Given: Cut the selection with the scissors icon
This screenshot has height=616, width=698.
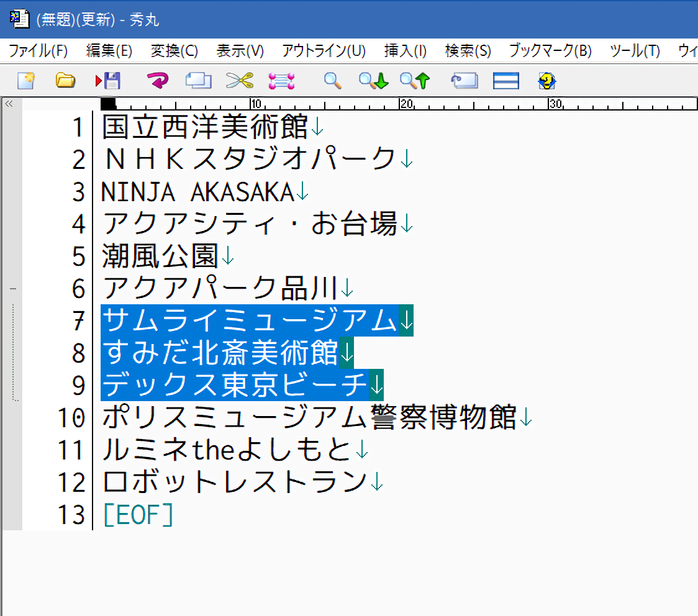Looking at the screenshot, I should pos(240,80).
